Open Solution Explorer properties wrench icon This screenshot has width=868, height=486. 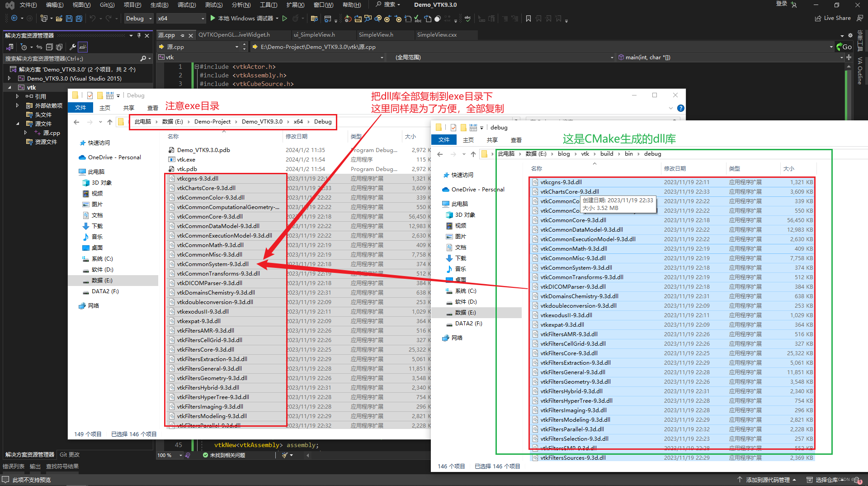pyautogui.click(x=73, y=47)
